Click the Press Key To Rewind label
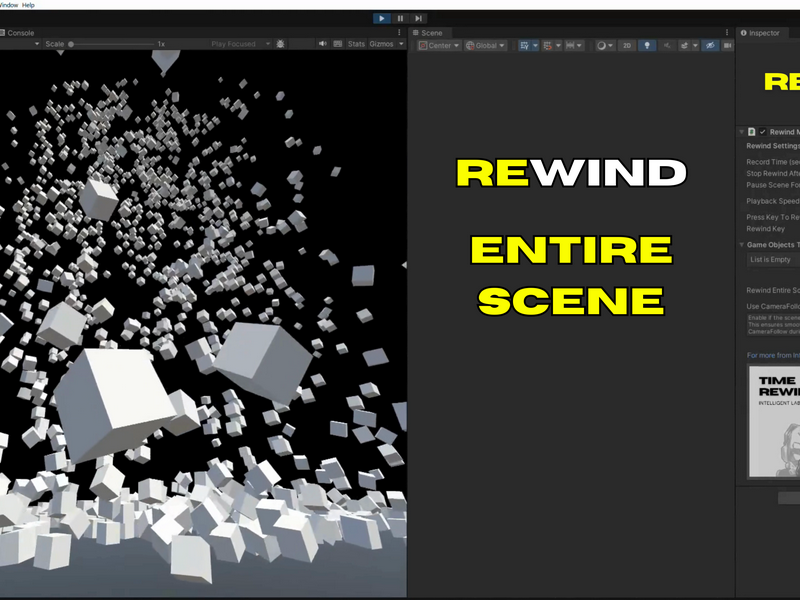Image resolution: width=800 pixels, height=600 pixels. pyautogui.click(x=773, y=217)
